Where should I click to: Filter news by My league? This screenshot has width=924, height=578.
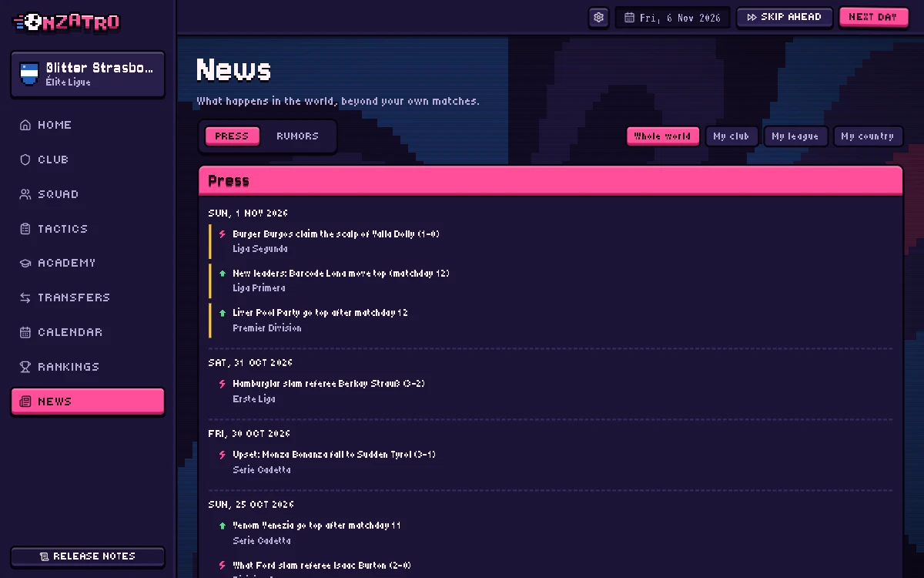click(x=795, y=136)
